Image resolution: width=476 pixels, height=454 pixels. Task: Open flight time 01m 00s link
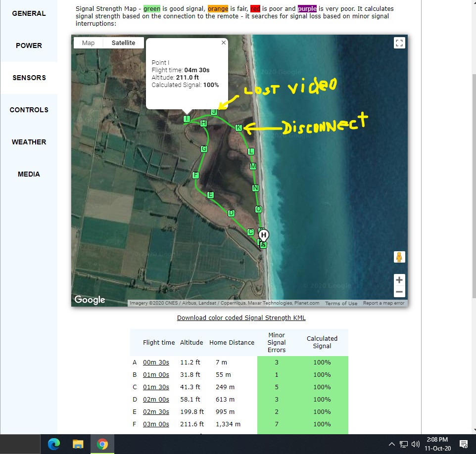coord(156,375)
